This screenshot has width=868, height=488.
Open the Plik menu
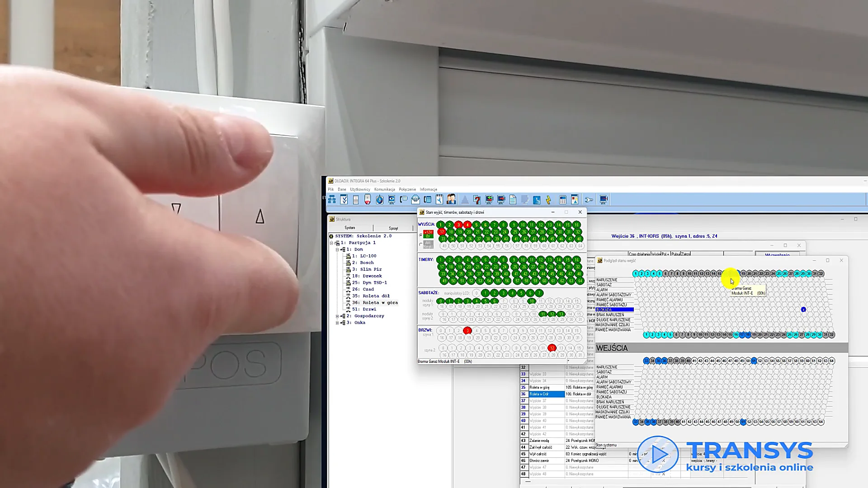pos(331,189)
